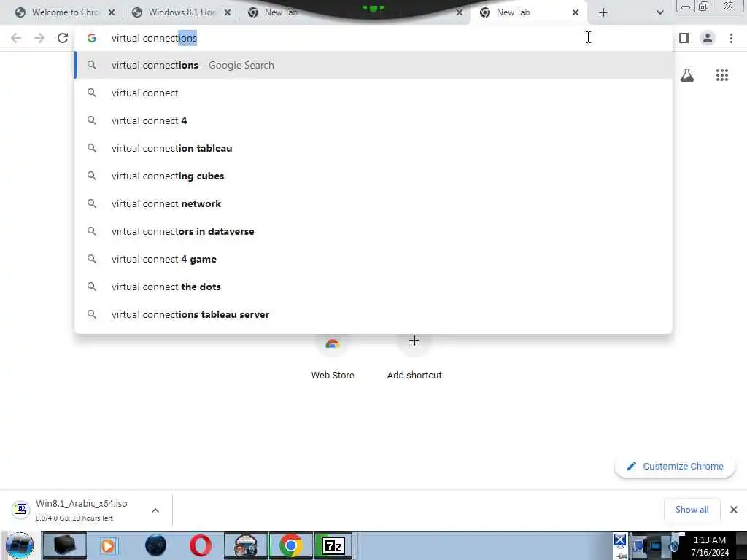Open the Web Store shortcut
This screenshot has width=747, height=560.
[x=333, y=356]
